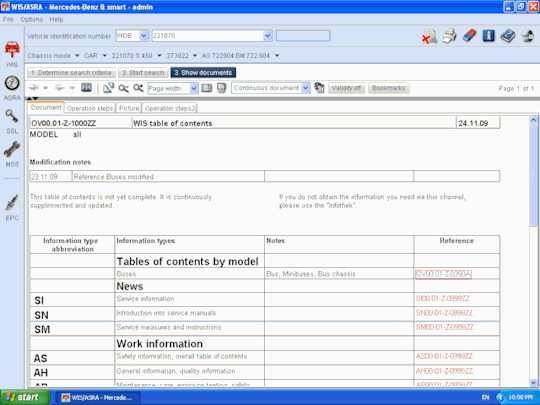Open forward history dropdown arrow
540x405 pixels.
[72, 88]
